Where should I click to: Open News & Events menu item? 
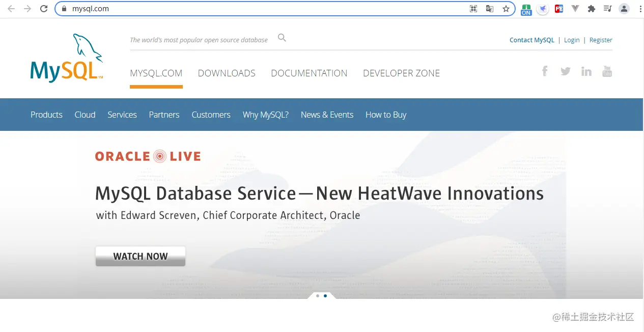click(x=327, y=115)
